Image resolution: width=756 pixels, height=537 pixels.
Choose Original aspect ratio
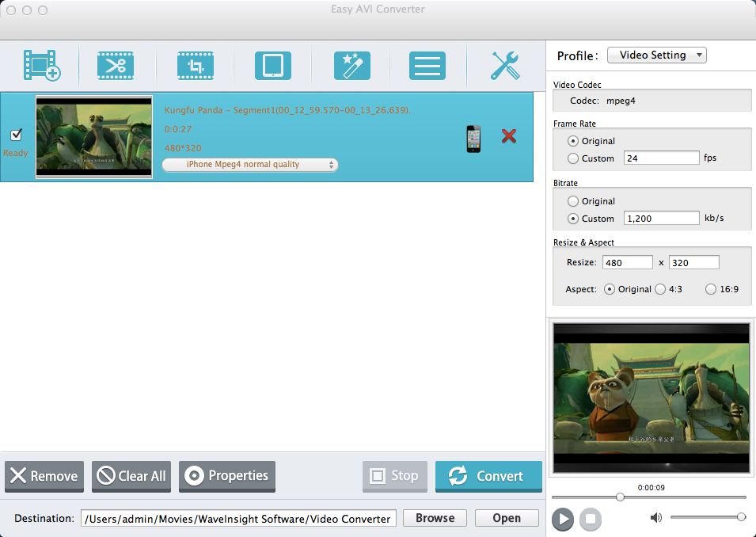(x=610, y=289)
